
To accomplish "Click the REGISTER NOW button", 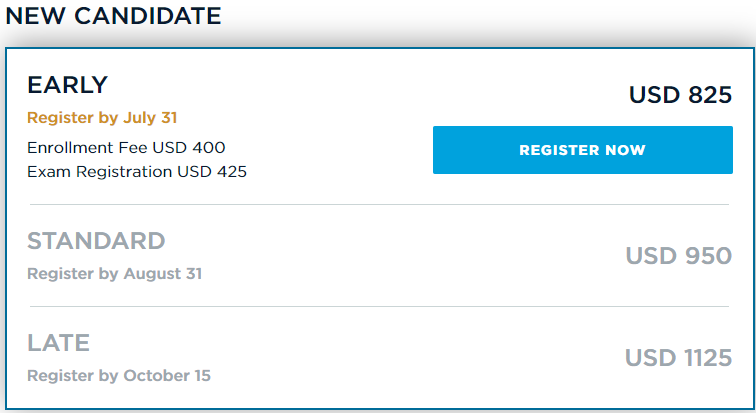I will click(x=582, y=150).
